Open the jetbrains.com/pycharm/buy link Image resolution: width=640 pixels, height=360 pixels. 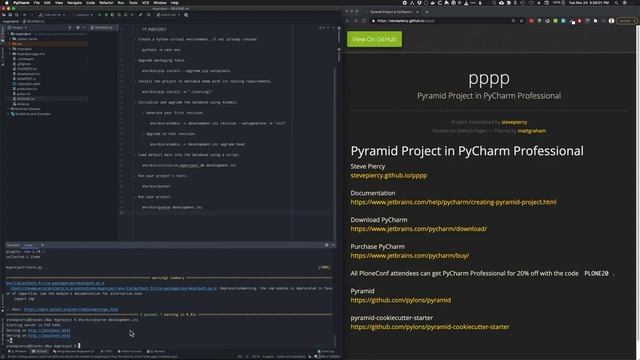pyautogui.click(x=409, y=256)
